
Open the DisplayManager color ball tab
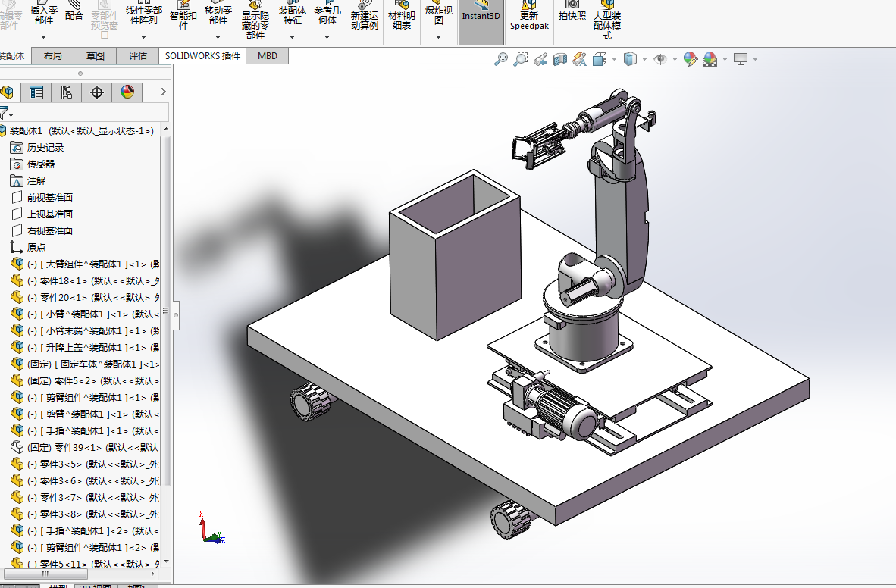(127, 92)
